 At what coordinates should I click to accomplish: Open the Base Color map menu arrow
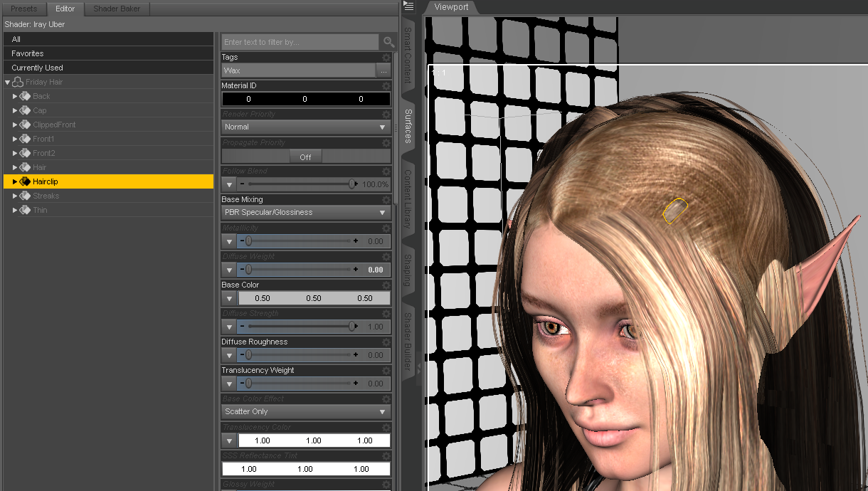[x=229, y=298]
